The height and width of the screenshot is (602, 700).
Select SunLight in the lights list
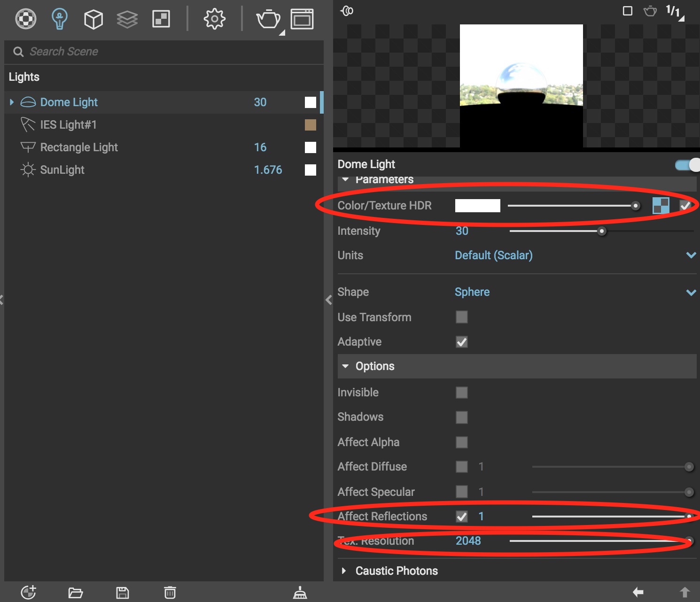click(x=62, y=170)
